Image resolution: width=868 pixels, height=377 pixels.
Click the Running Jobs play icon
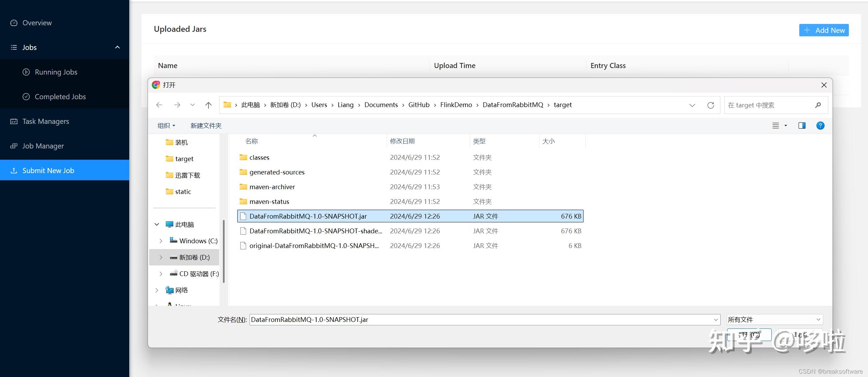pos(26,72)
